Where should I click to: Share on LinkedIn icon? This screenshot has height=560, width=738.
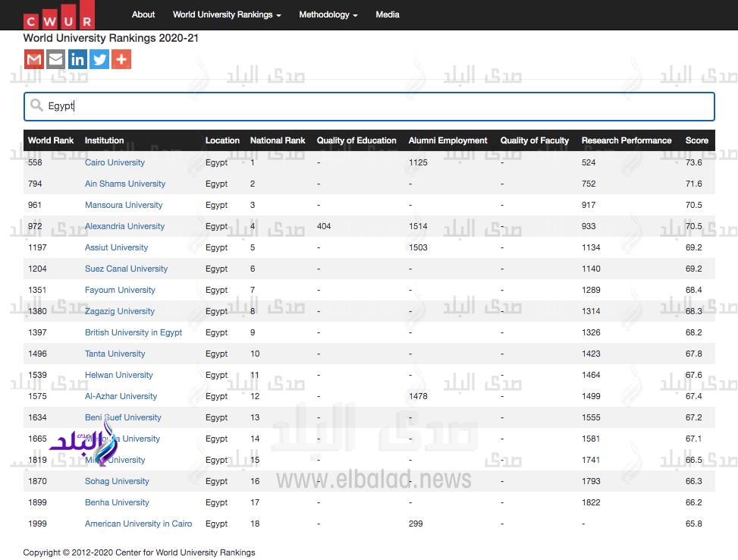click(77, 59)
